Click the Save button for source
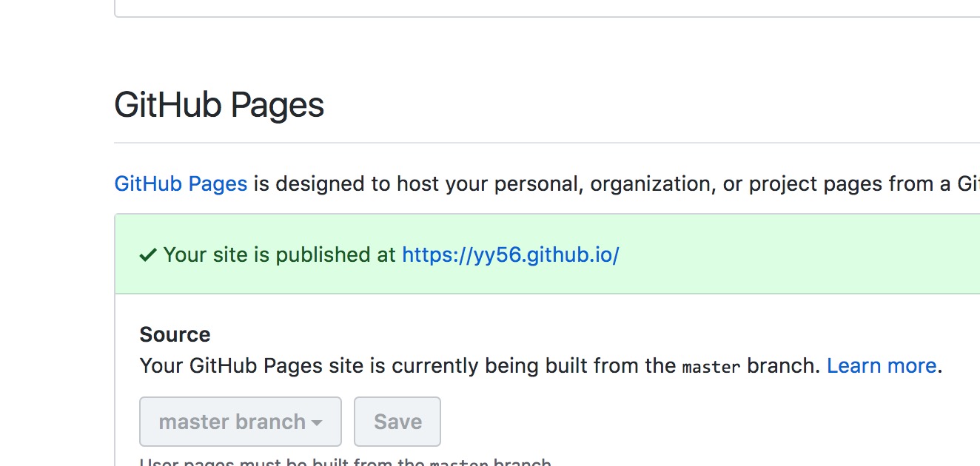This screenshot has height=466, width=980. (x=397, y=422)
